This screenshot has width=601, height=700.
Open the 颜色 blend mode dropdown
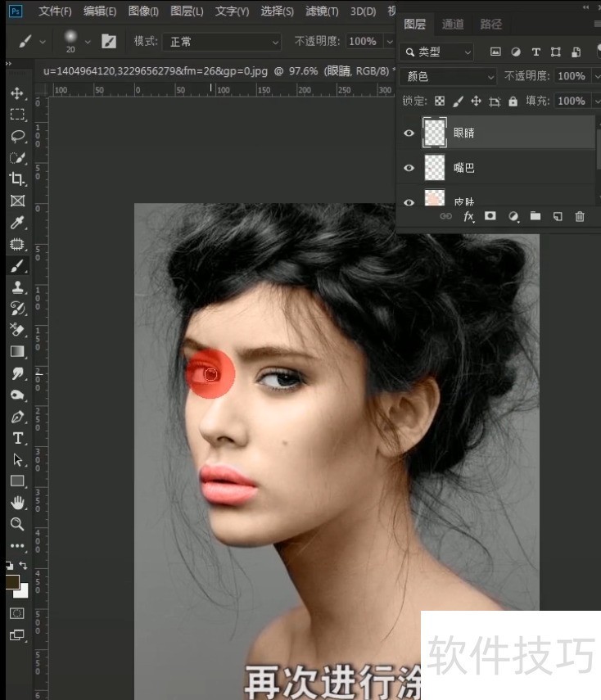[x=450, y=76]
